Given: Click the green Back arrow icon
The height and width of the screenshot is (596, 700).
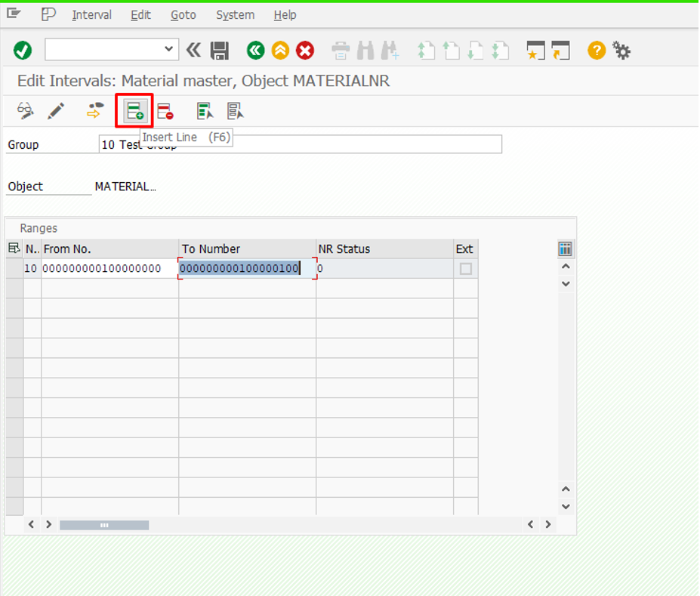Looking at the screenshot, I should (256, 51).
